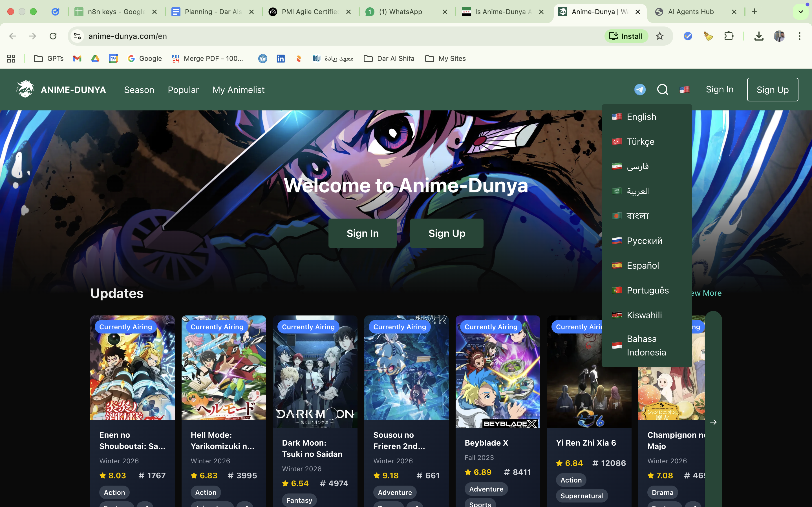Viewport: 812px width, 507px height.
Task: Click the carousel next arrow
Action: 713,422
